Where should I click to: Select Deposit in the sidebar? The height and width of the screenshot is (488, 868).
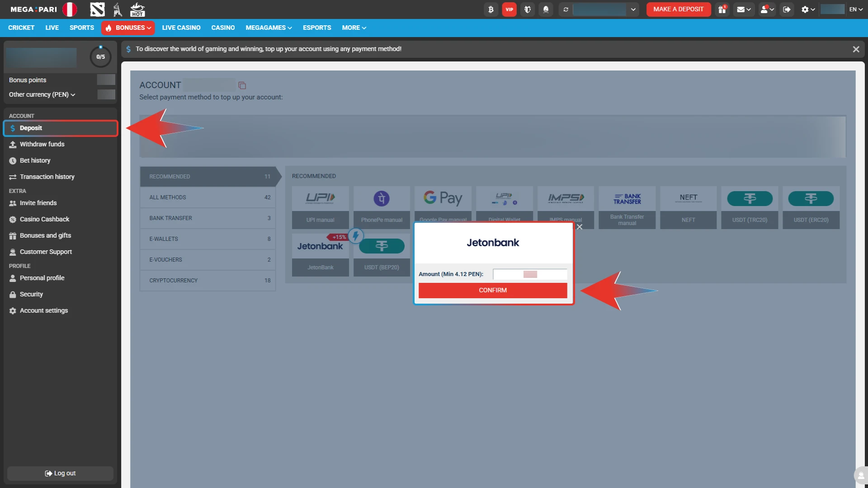(61, 128)
